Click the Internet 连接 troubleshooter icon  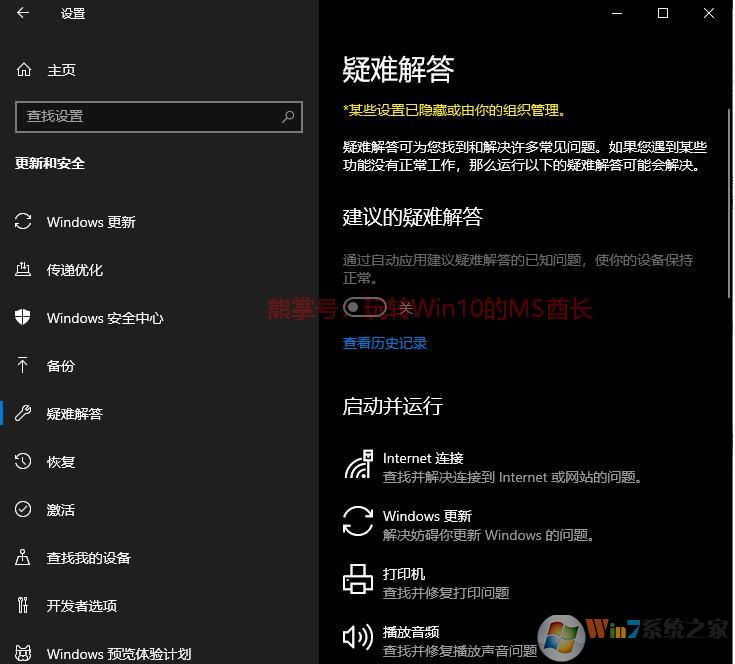coord(359,465)
